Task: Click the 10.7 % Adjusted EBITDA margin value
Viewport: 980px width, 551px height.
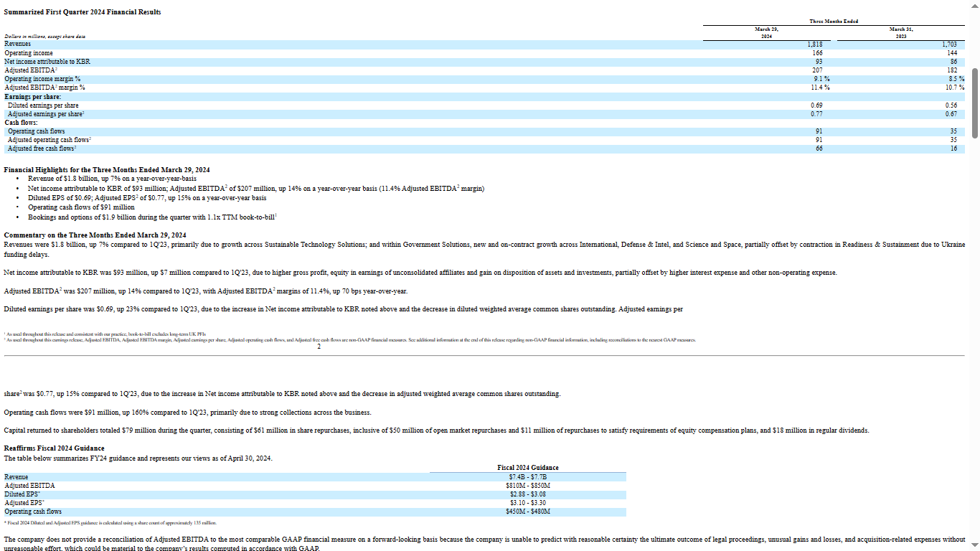Action: coord(955,88)
